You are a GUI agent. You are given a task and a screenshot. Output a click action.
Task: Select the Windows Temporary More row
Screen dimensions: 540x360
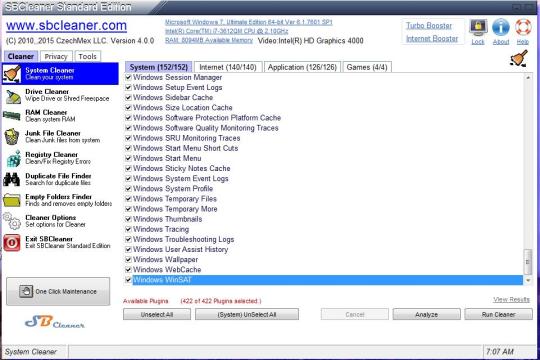(x=175, y=209)
